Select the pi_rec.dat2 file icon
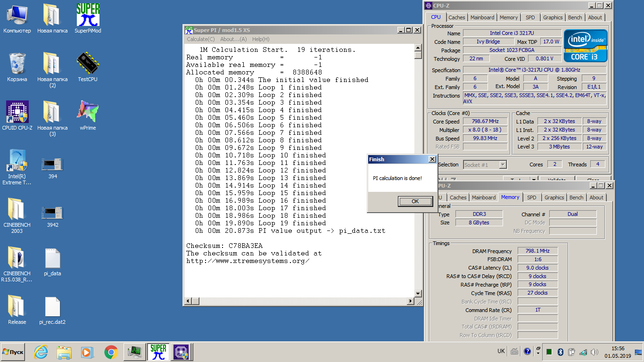Viewport: 644px width, 362px height. pyautogui.click(x=52, y=311)
